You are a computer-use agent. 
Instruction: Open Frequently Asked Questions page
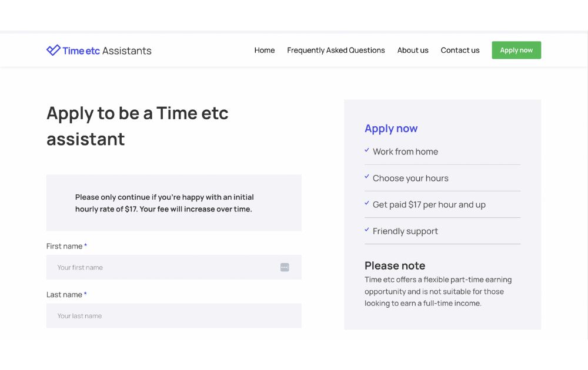point(336,50)
